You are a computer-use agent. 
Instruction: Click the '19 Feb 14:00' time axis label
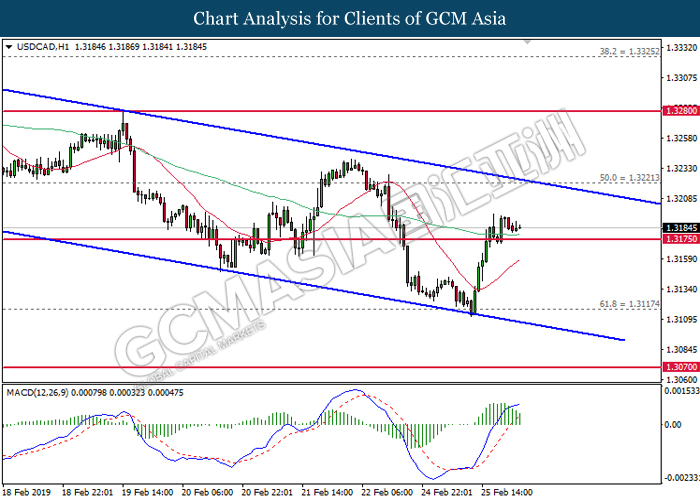tap(147, 492)
